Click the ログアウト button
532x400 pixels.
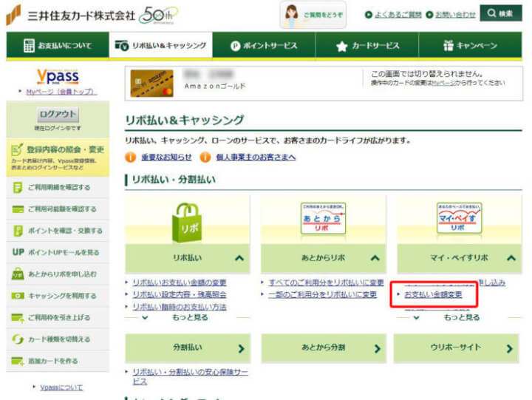point(58,114)
